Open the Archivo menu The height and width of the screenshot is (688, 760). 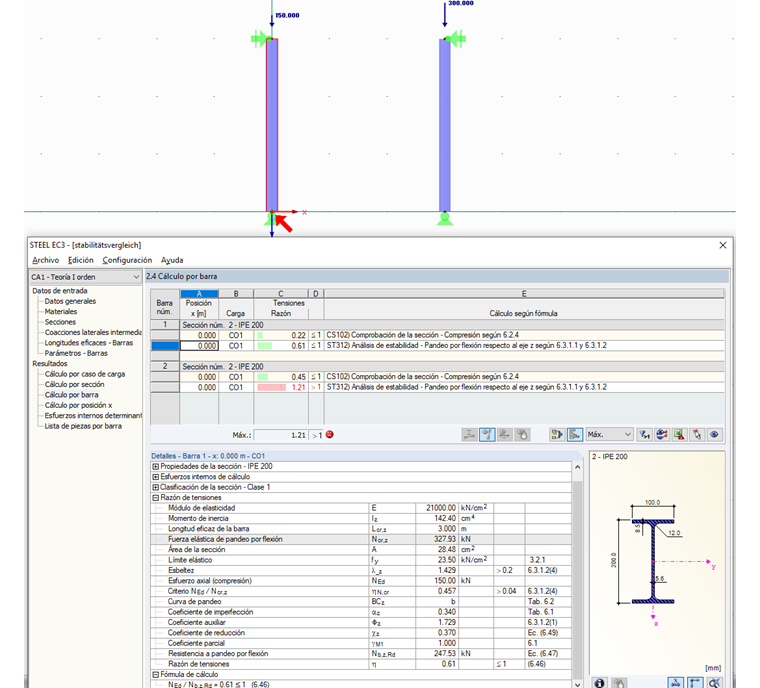pos(46,260)
